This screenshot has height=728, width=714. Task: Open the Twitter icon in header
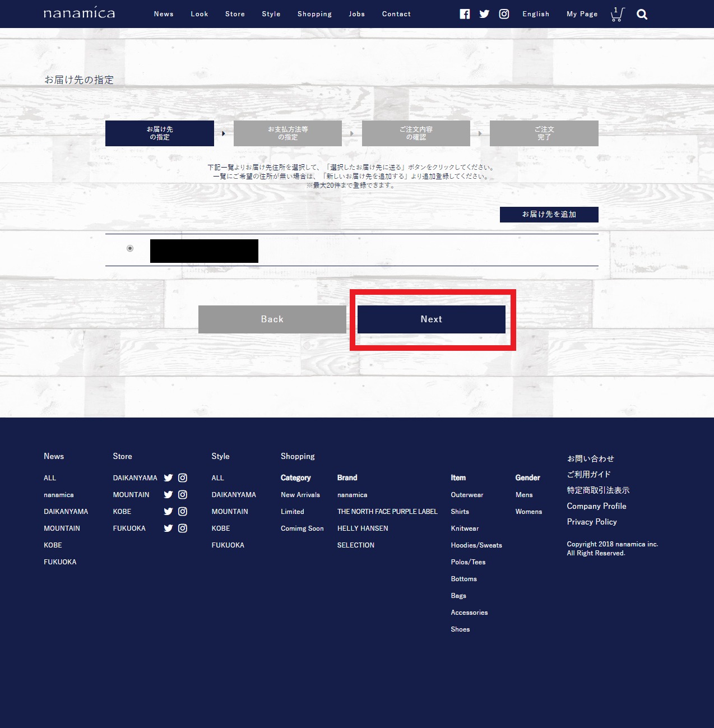tap(484, 14)
